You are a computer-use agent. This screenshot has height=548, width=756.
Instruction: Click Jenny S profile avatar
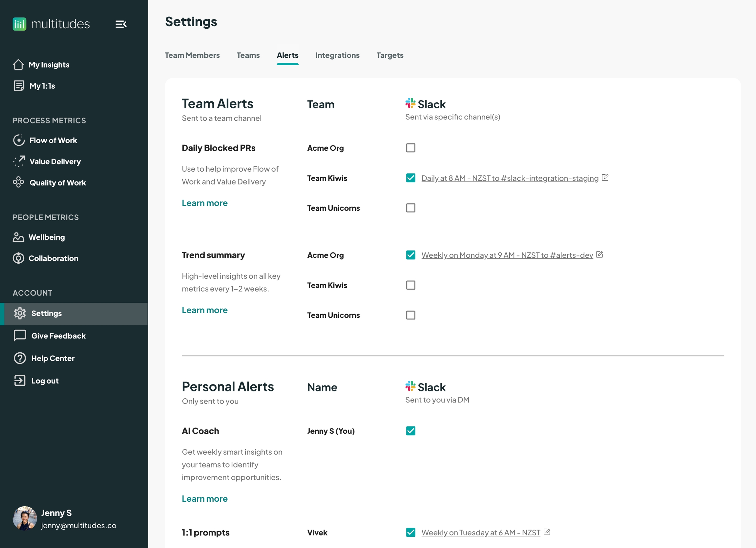coord(25,519)
